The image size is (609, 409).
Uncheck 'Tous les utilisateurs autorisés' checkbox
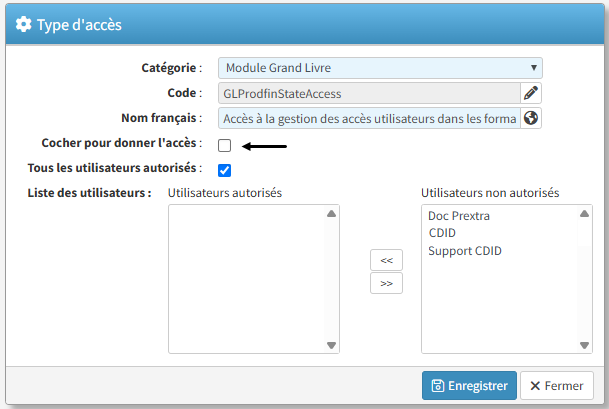point(225,170)
